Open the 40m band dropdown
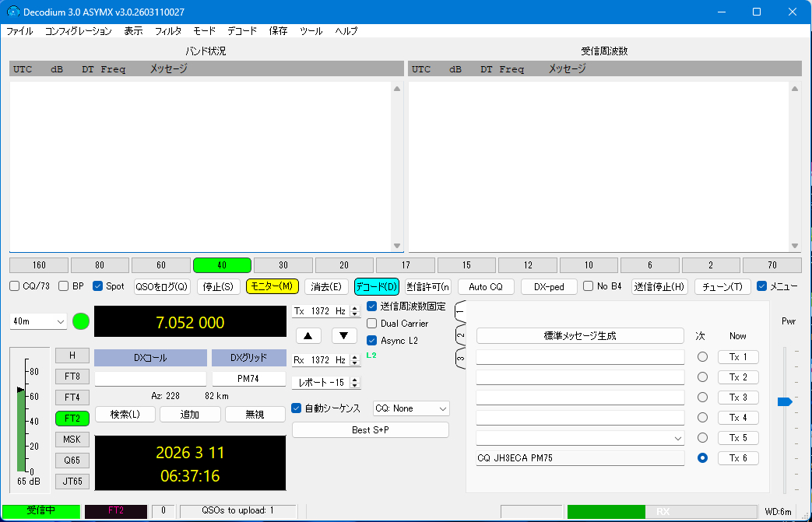 [39, 321]
